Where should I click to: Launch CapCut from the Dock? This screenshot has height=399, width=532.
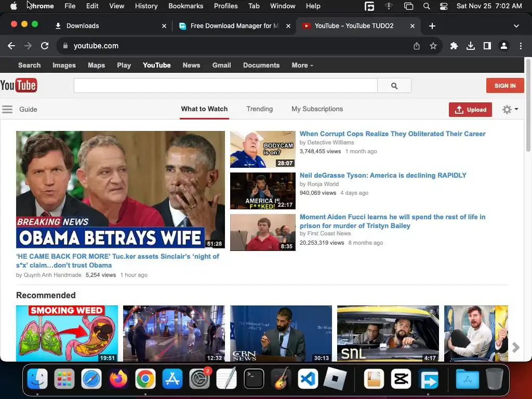tap(401, 379)
